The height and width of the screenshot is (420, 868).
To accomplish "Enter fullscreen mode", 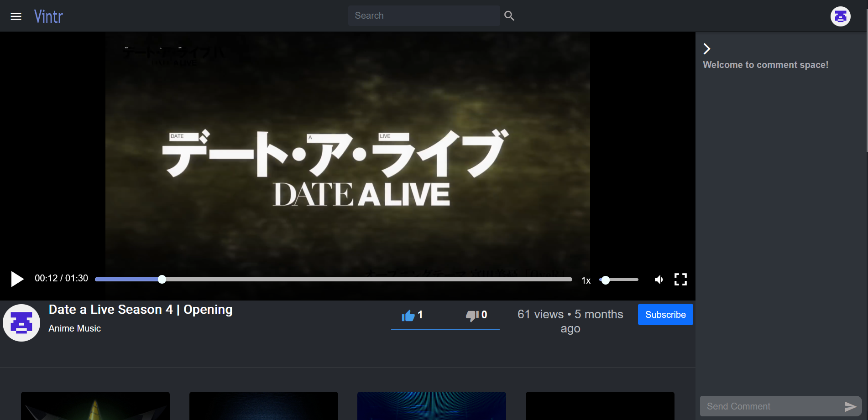I will (680, 279).
